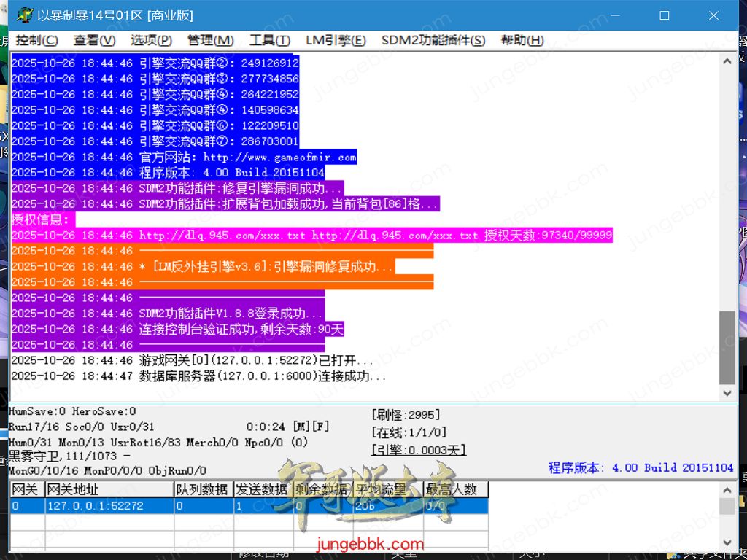Maximize the 以暴制暴14号01区 window
747x560 pixels.
point(664,15)
